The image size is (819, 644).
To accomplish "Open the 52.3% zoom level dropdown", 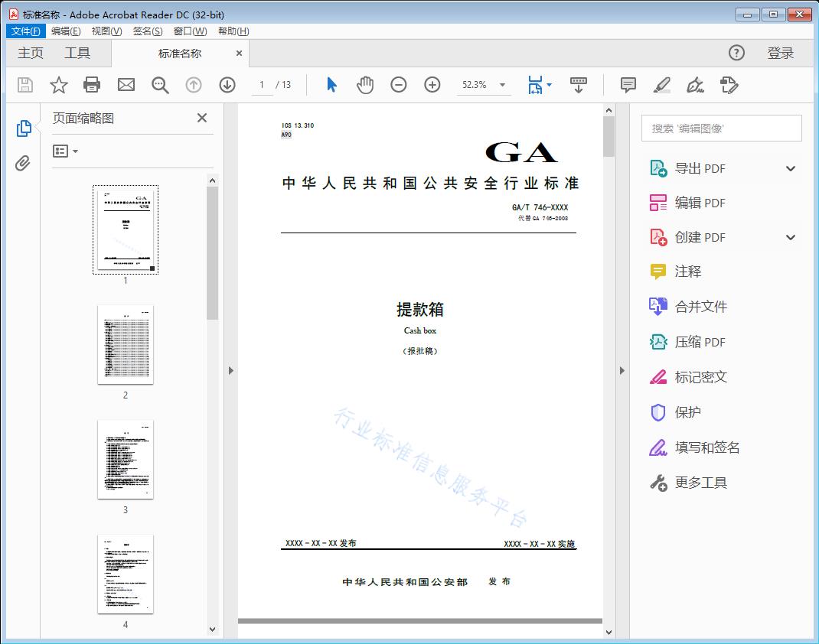I will [x=483, y=85].
